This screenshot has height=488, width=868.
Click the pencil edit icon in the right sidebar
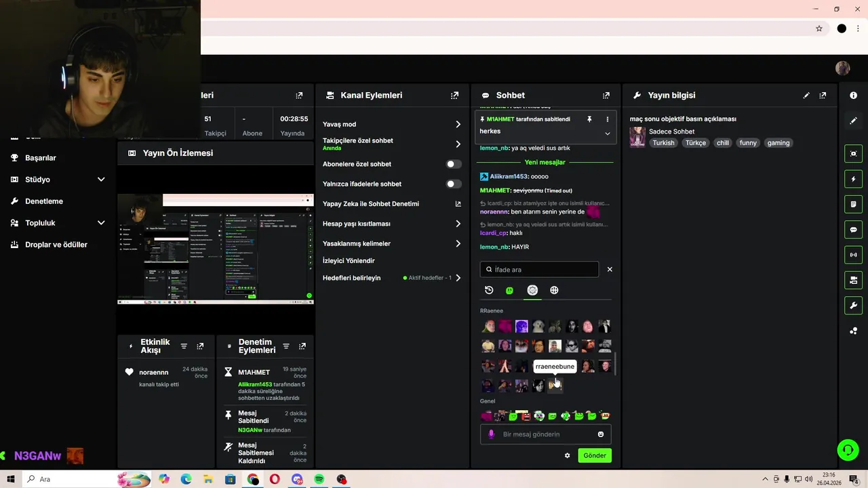[x=853, y=121]
